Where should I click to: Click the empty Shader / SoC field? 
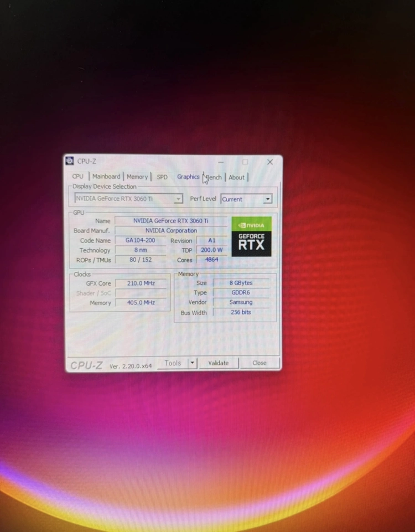coord(141,293)
